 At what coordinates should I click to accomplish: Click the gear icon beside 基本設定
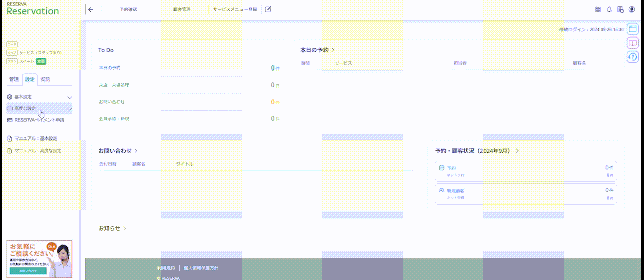10,97
